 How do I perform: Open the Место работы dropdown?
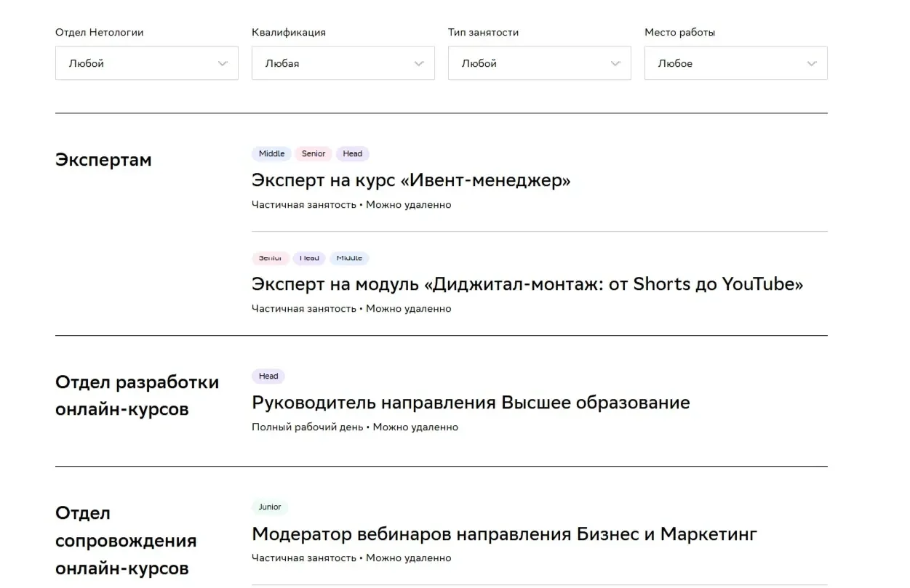[x=736, y=63]
